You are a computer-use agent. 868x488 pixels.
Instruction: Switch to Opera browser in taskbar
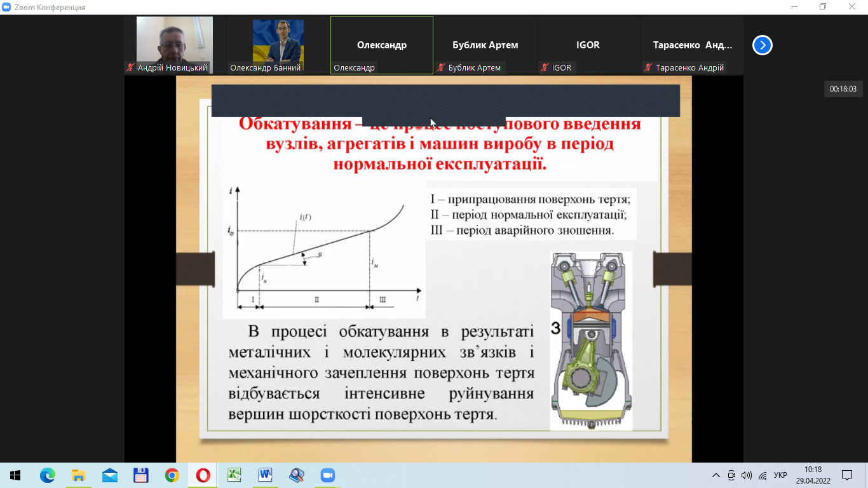[203, 475]
